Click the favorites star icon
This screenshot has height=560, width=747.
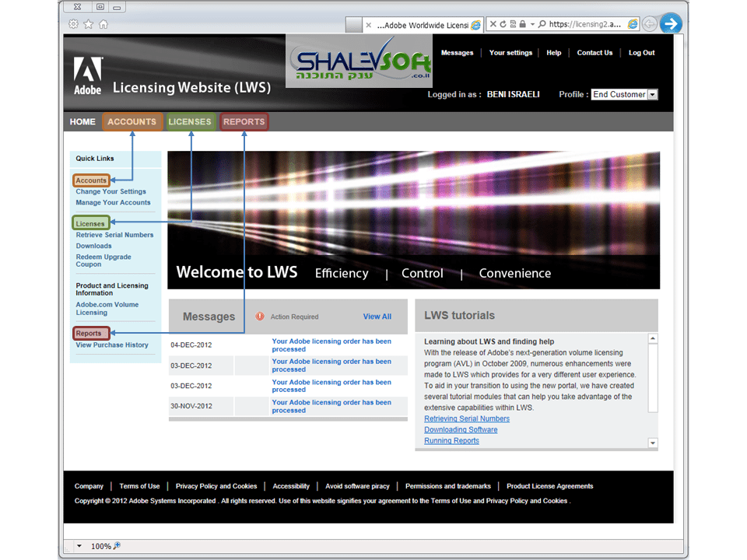coord(89,24)
